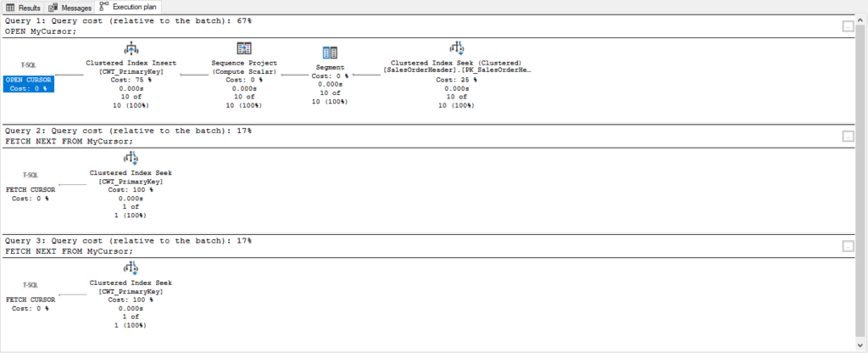Click '[CWT_PrimaryKey]' label in Query 3
868x353 pixels.
[131, 292]
